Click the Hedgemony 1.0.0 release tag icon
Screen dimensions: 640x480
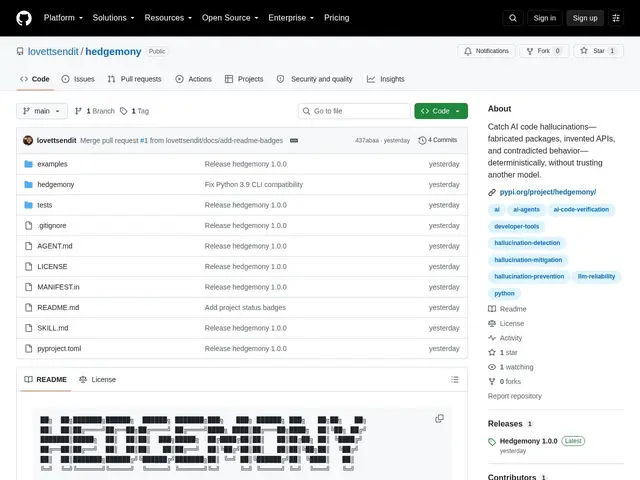coord(492,442)
